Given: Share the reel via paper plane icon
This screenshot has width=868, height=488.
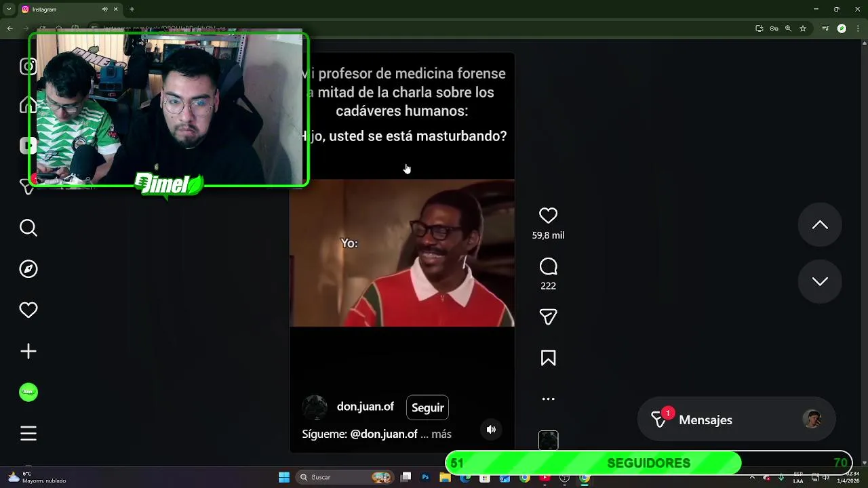Looking at the screenshot, I should 548,317.
